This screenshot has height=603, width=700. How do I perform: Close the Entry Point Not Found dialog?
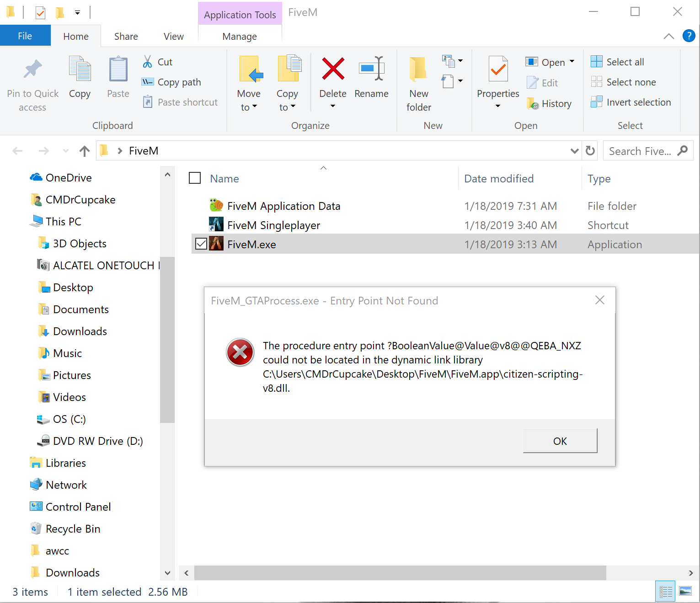[x=600, y=300]
